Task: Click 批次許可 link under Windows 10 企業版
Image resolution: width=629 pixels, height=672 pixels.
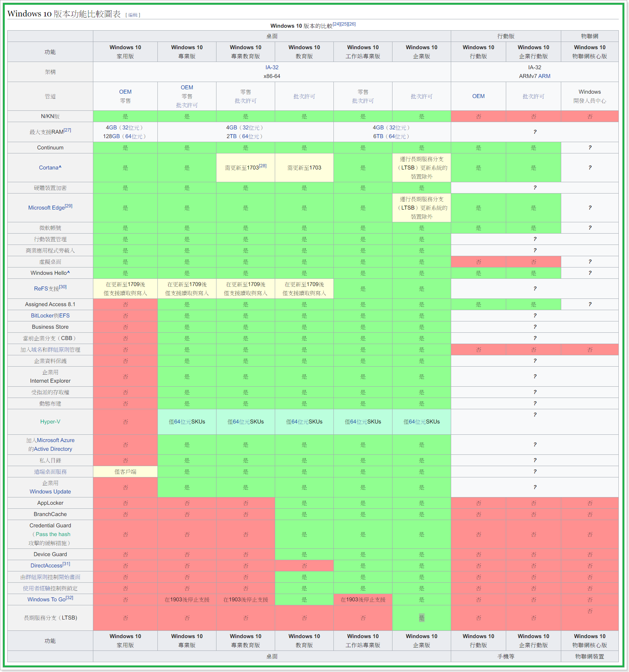Action: coord(422,96)
